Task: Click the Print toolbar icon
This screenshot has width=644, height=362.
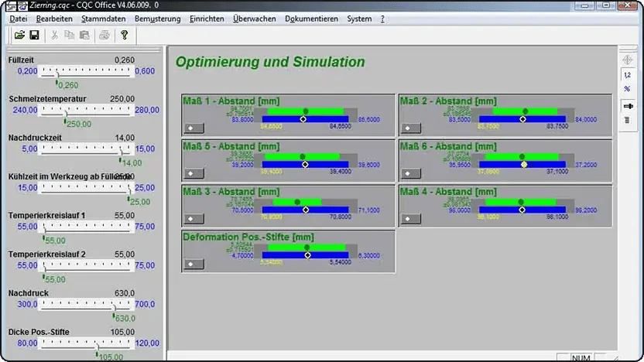Action: (104, 36)
